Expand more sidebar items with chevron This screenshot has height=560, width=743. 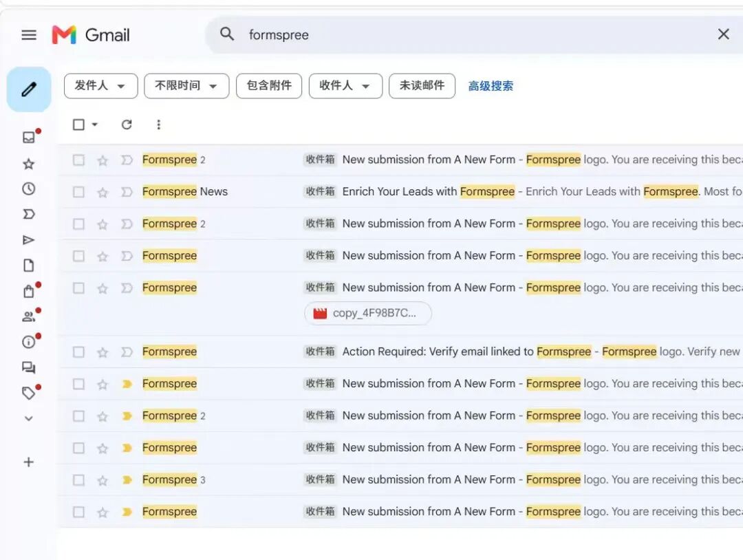pyautogui.click(x=29, y=419)
